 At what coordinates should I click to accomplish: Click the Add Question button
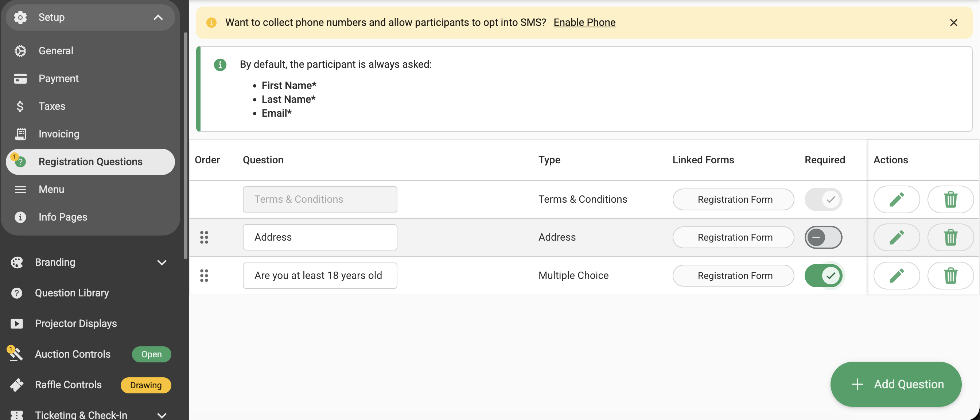[x=896, y=384]
